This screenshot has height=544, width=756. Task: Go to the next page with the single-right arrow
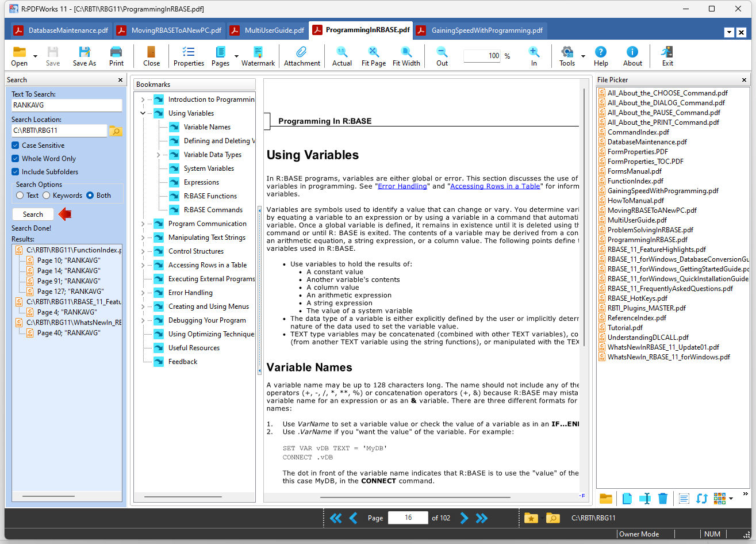(x=464, y=518)
